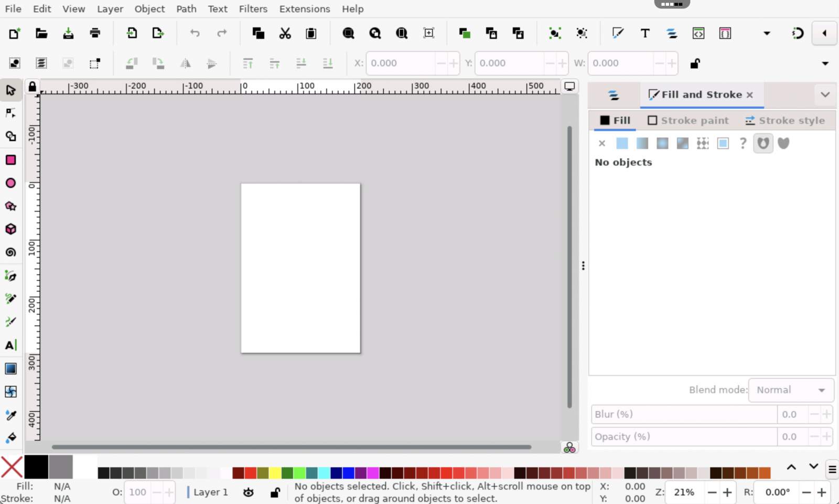839x504 pixels.
Task: Switch to the Stroke paint tab
Action: point(688,121)
